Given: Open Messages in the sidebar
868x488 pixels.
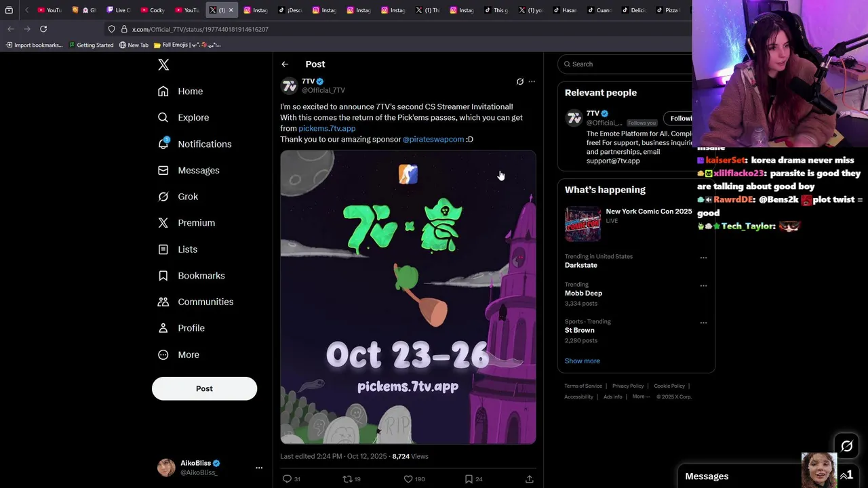Looking at the screenshot, I should point(189,170).
